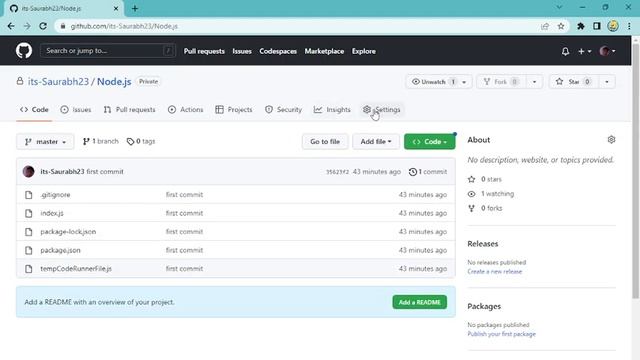Click the Fork button

click(x=502, y=82)
